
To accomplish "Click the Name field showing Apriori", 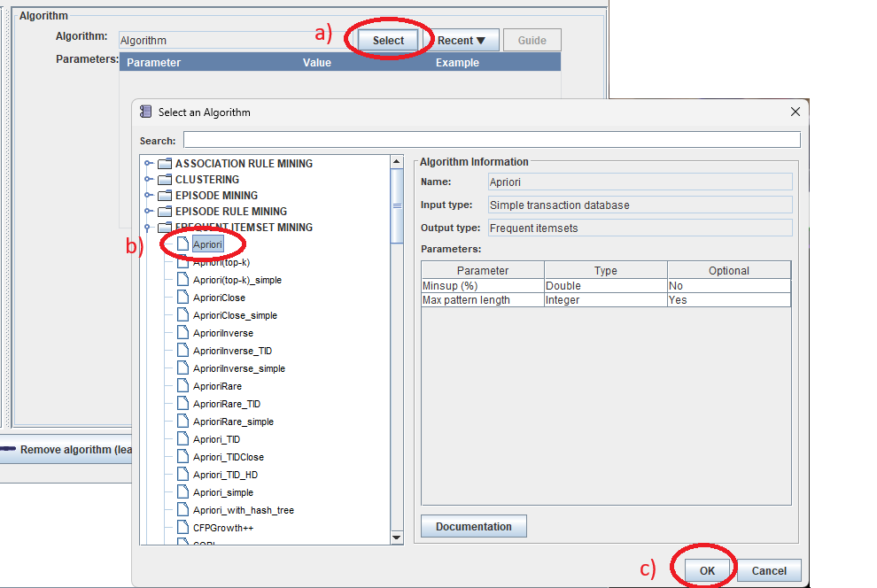I will tap(640, 182).
